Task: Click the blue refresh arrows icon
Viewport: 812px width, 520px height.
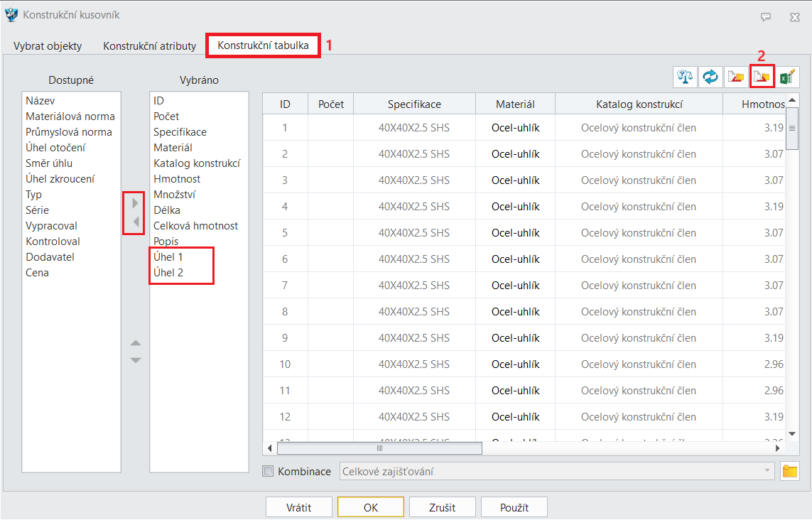Action: click(710, 77)
